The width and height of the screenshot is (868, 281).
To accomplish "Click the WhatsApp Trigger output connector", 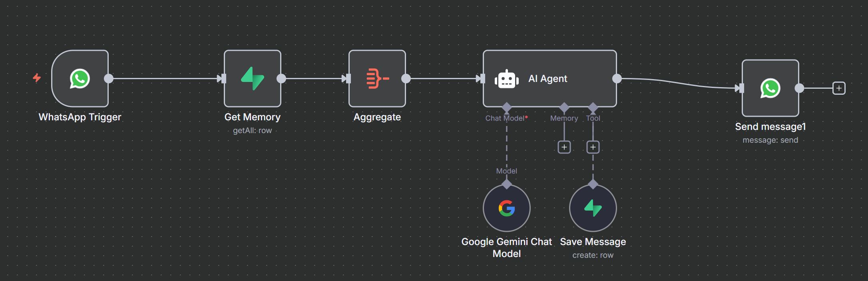I will (x=109, y=79).
